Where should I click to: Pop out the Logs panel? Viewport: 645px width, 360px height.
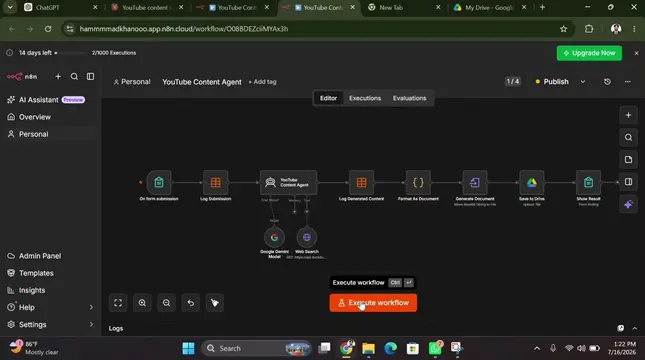(x=620, y=328)
